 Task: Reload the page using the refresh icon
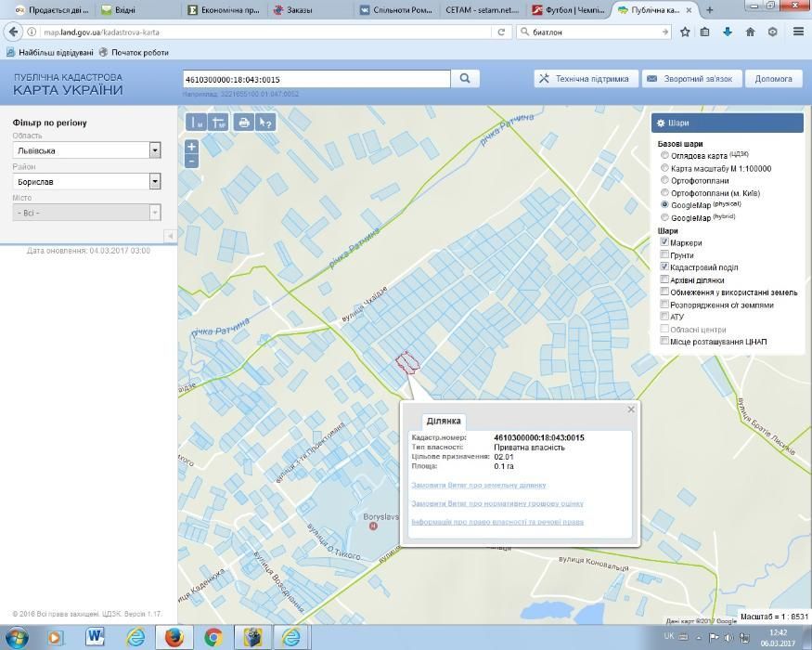(x=501, y=32)
